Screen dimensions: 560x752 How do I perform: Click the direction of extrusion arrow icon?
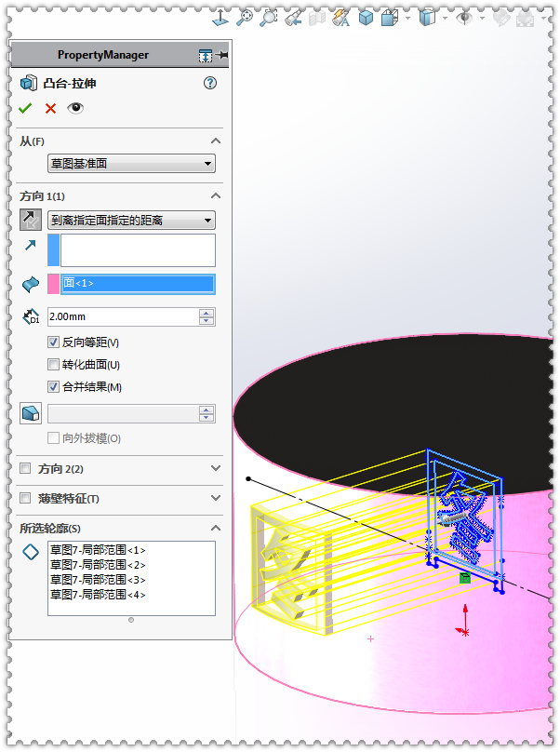point(30,246)
